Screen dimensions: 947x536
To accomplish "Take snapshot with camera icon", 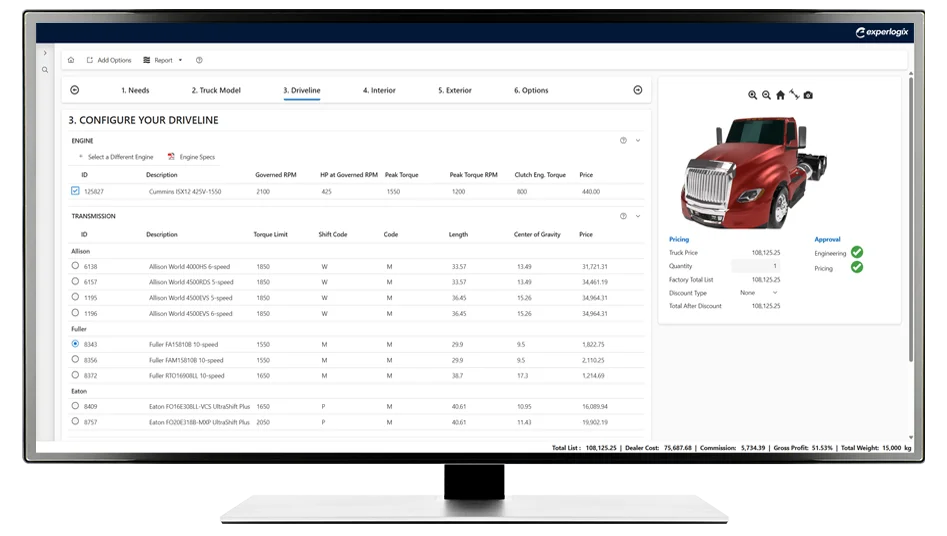I will tap(808, 95).
